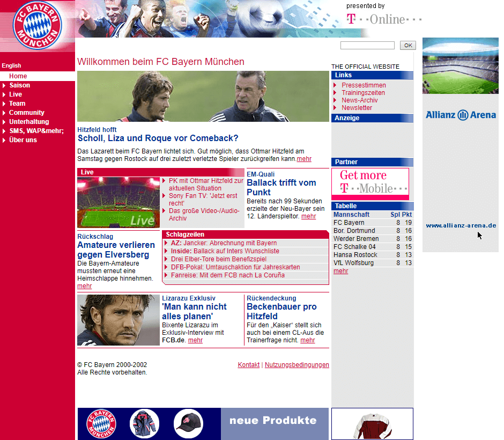Screen dimensions: 504x440
Task: Expand the SMS, WAP&mehr menu arrow
Action: (x=4, y=131)
